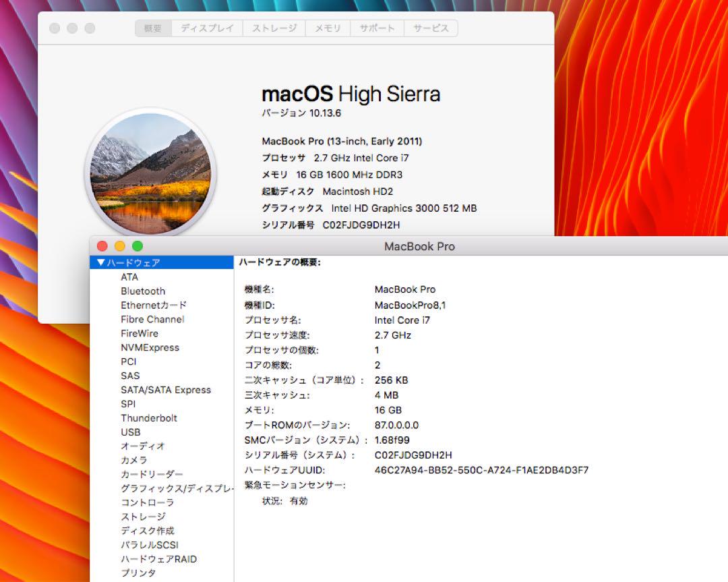
Task: Click the 2.7 GHz Intel Core i7 line
Action: point(361,158)
